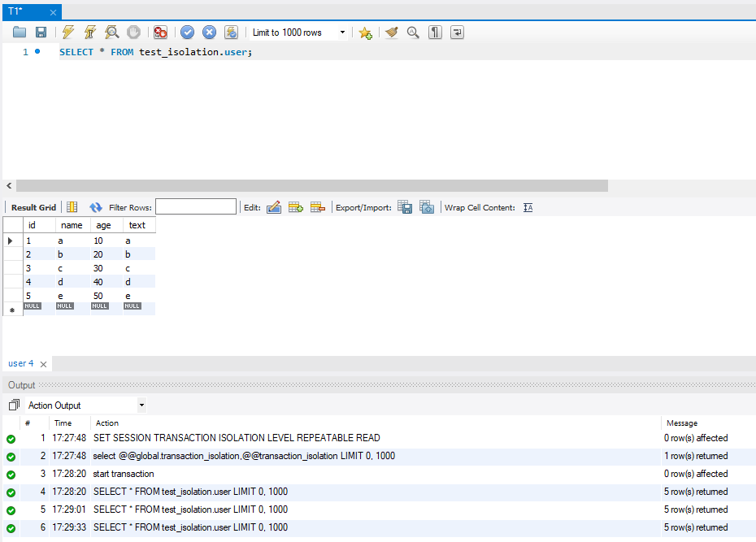
Task: Export recordset to file icon
Action: [405, 207]
